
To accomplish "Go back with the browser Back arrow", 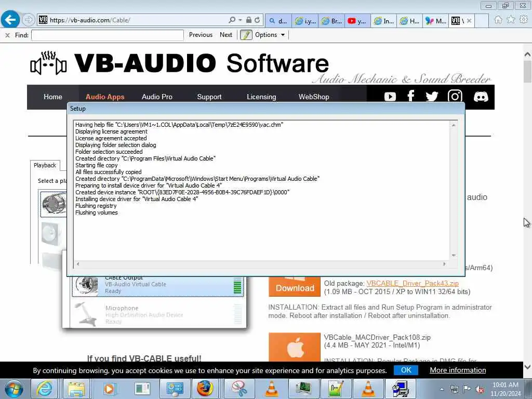I will (10, 20).
